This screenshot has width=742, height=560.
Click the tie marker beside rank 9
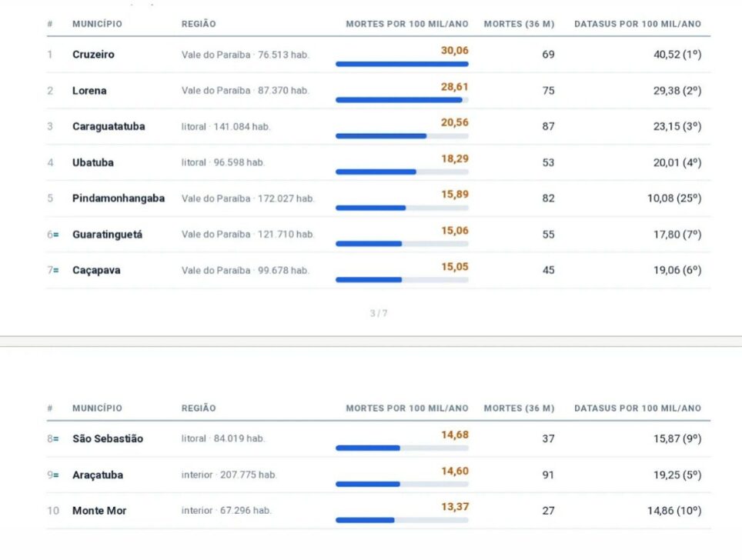pos(56,475)
